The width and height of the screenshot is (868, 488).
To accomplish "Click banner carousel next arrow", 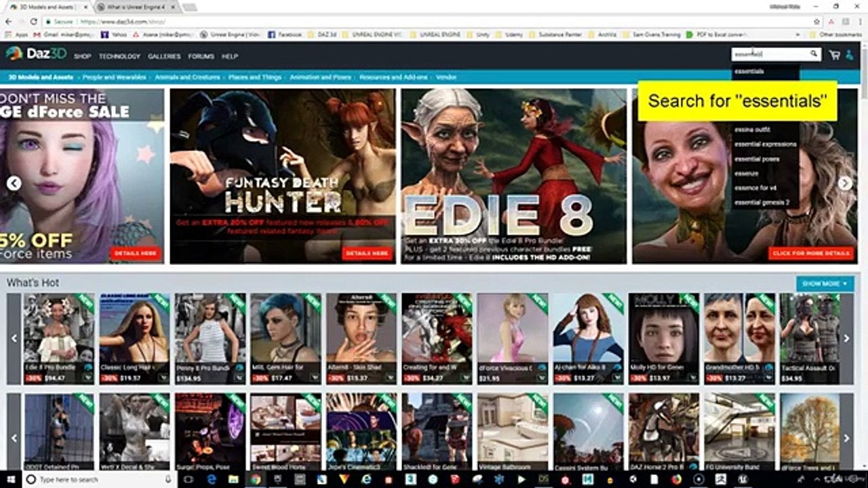I will (x=845, y=183).
